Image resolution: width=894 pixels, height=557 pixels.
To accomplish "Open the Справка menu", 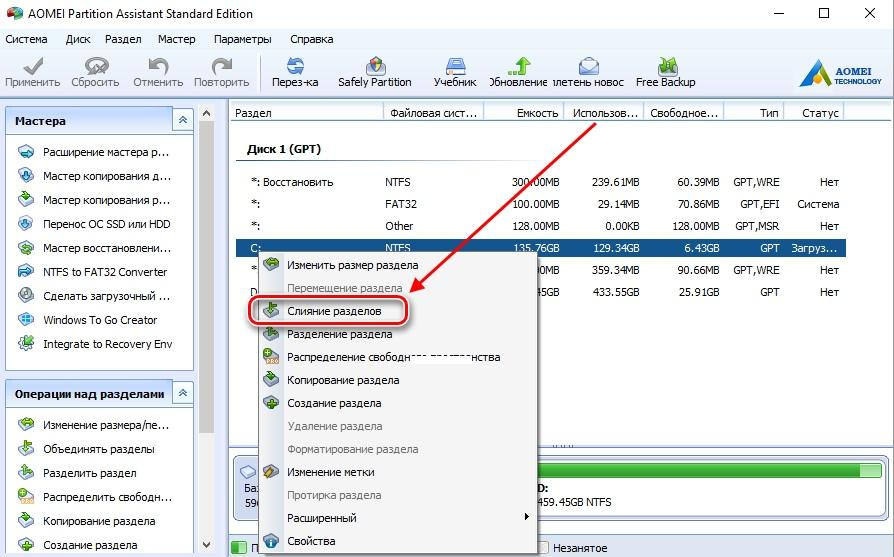I will click(x=312, y=39).
